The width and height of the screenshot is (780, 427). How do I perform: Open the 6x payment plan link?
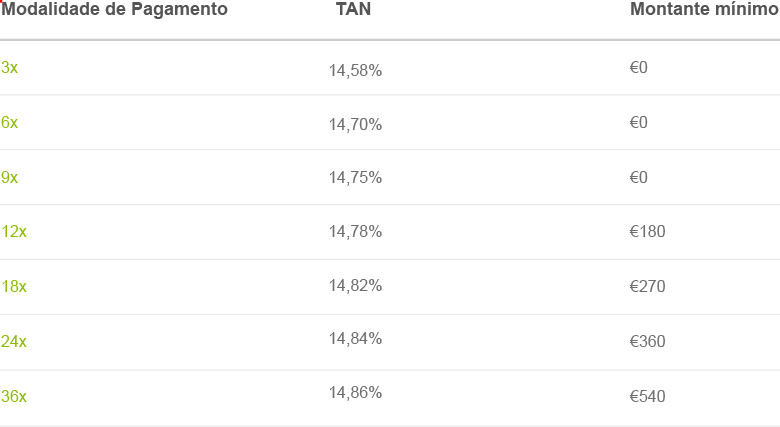point(9,123)
